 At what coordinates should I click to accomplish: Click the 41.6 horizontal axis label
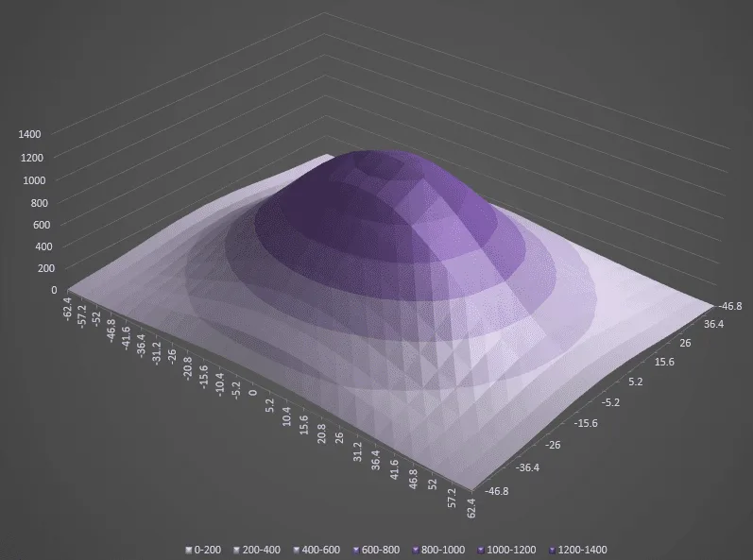pos(394,469)
